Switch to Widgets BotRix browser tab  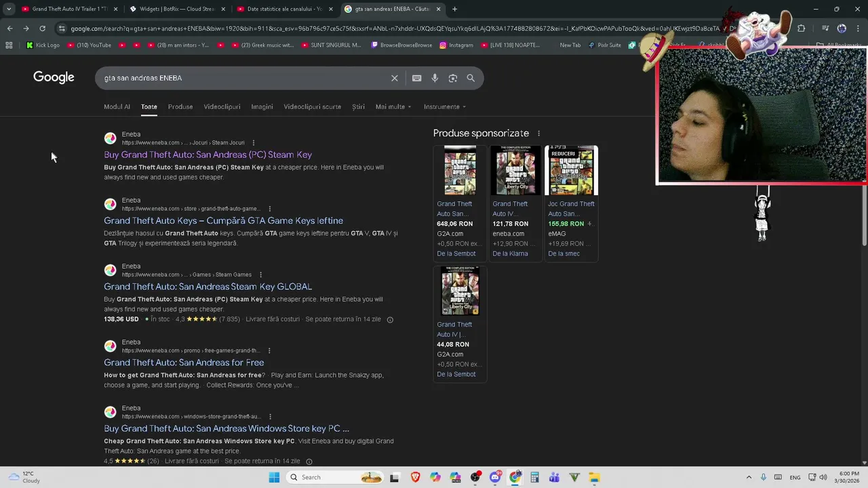(177, 9)
